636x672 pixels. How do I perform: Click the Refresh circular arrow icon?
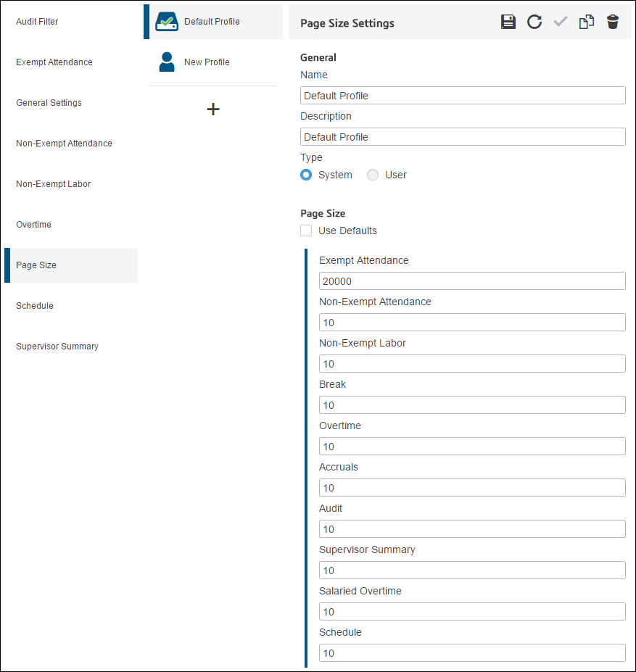click(534, 22)
